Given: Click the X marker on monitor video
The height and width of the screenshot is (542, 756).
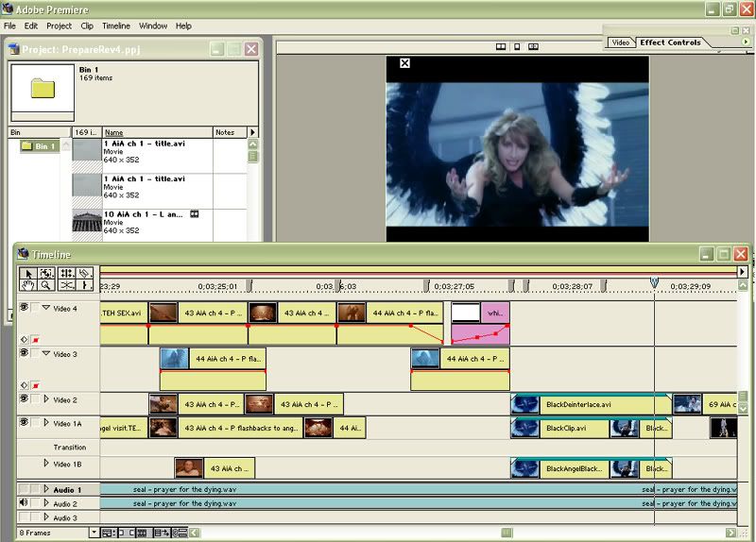Looking at the screenshot, I should [x=405, y=63].
